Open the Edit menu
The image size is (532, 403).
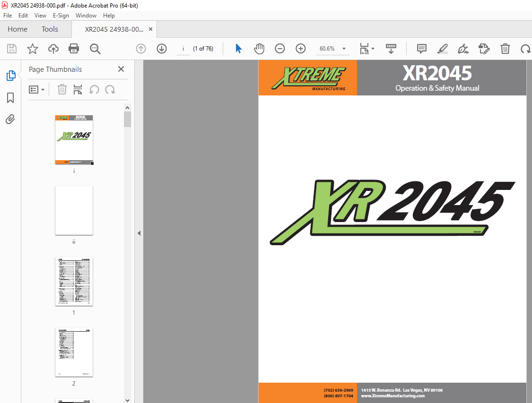pos(23,16)
